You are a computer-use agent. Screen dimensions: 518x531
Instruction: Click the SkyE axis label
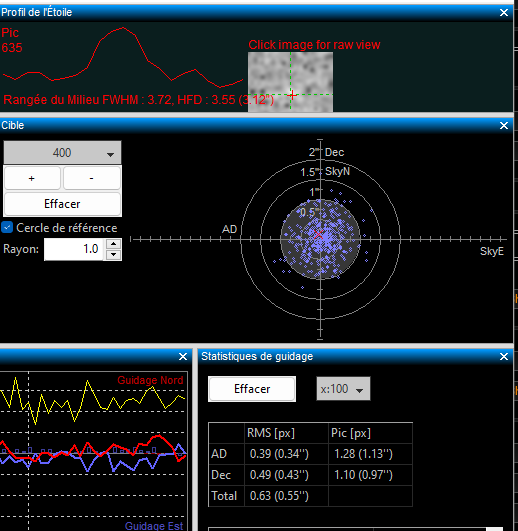click(492, 251)
